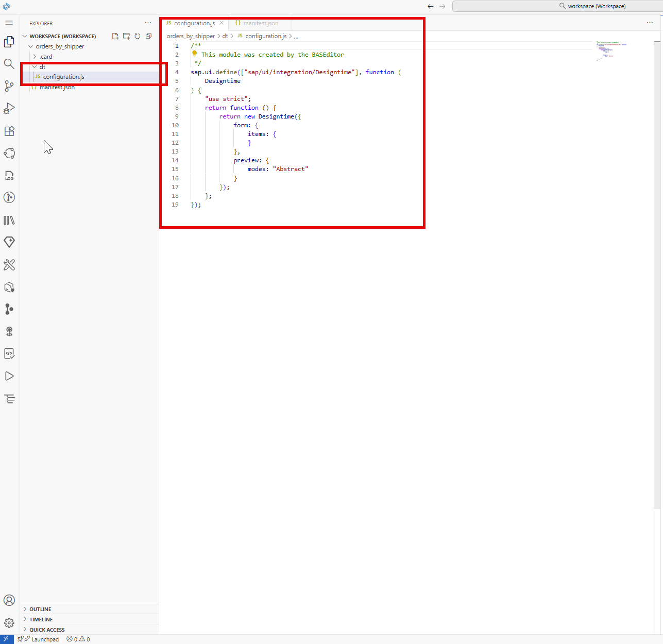Click line number 9 in the gutter
The image size is (663, 644).
tap(177, 116)
